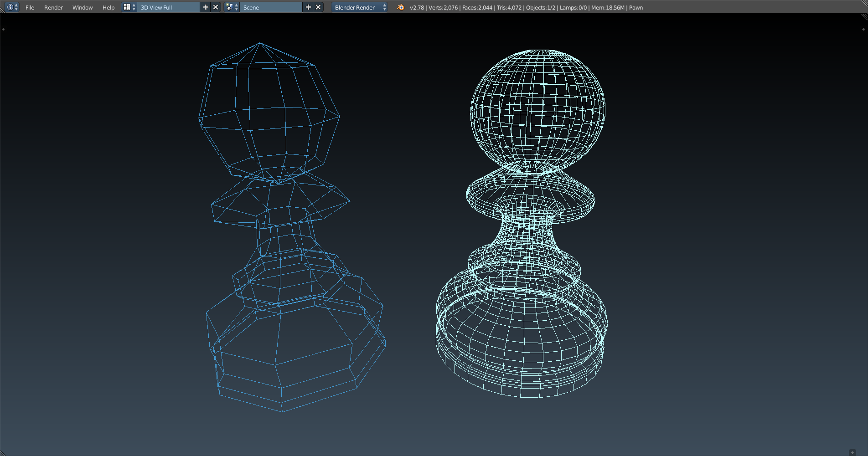Open the Help menu
The width and height of the screenshot is (868, 456).
(x=108, y=7)
